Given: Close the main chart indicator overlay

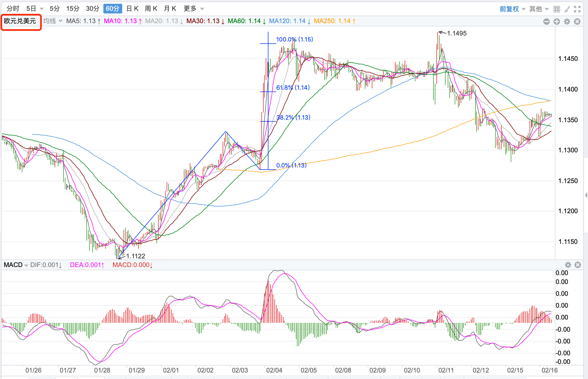Looking at the screenshot, I should tap(577, 22).
